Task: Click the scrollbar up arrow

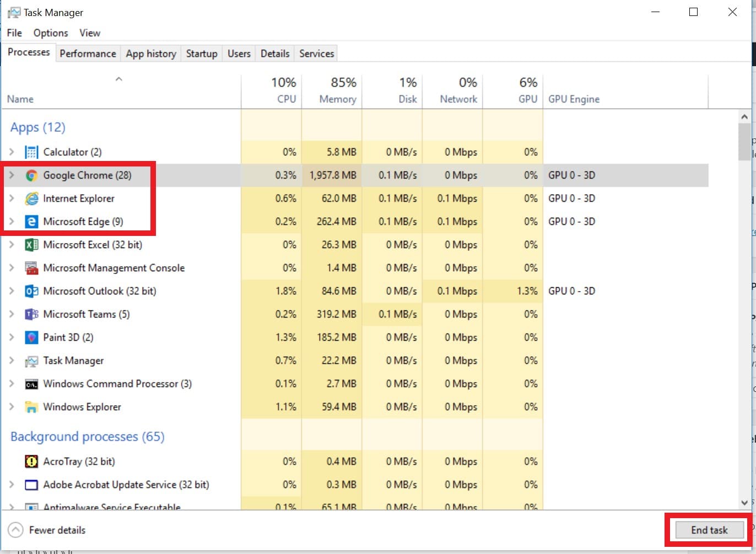Action: (x=744, y=116)
